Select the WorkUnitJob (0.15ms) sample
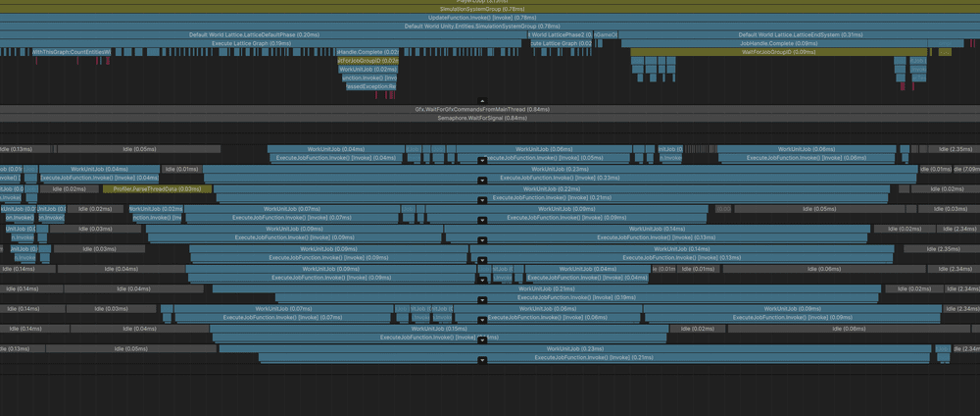 [439, 329]
